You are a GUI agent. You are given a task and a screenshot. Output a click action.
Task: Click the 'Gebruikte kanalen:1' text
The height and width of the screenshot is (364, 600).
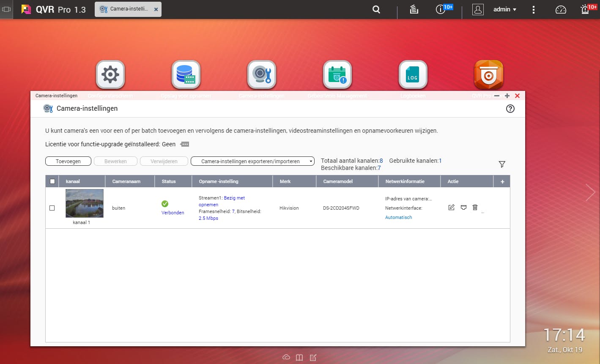[415, 161]
